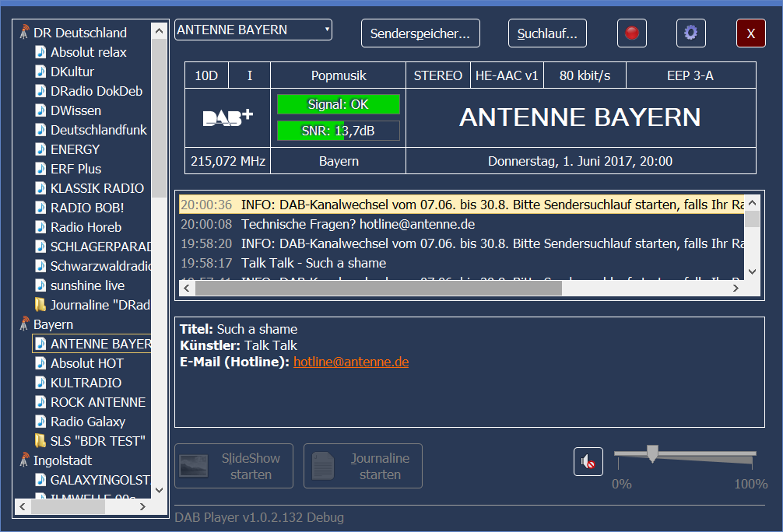Click the Ingolstadt ensemble antenna icon
The image size is (783, 532).
click(24, 460)
